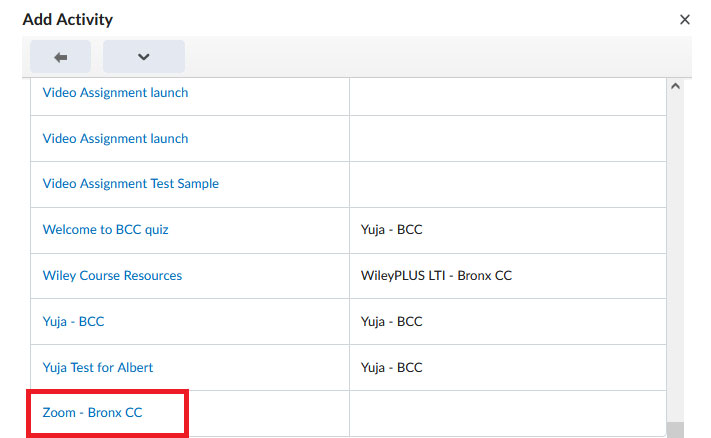Open the first Video Assignment launch link
This screenshot has height=438, width=711.
[x=115, y=92]
